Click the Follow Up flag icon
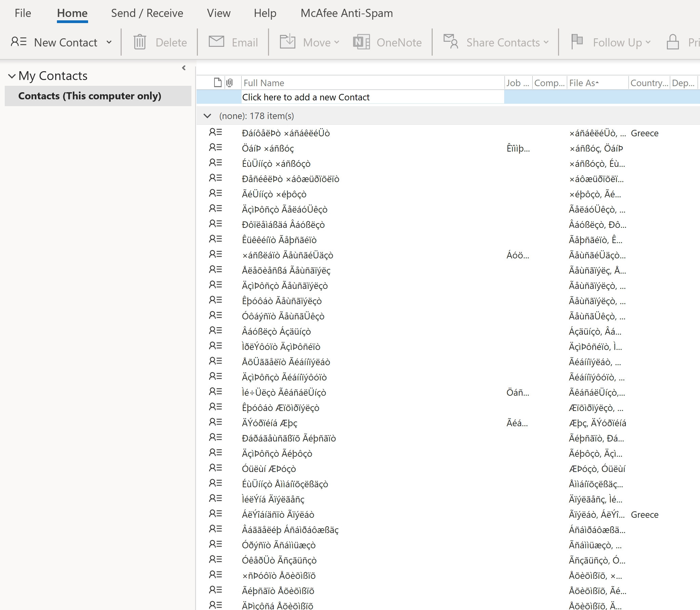Viewport: 700px width, 610px height. click(577, 42)
